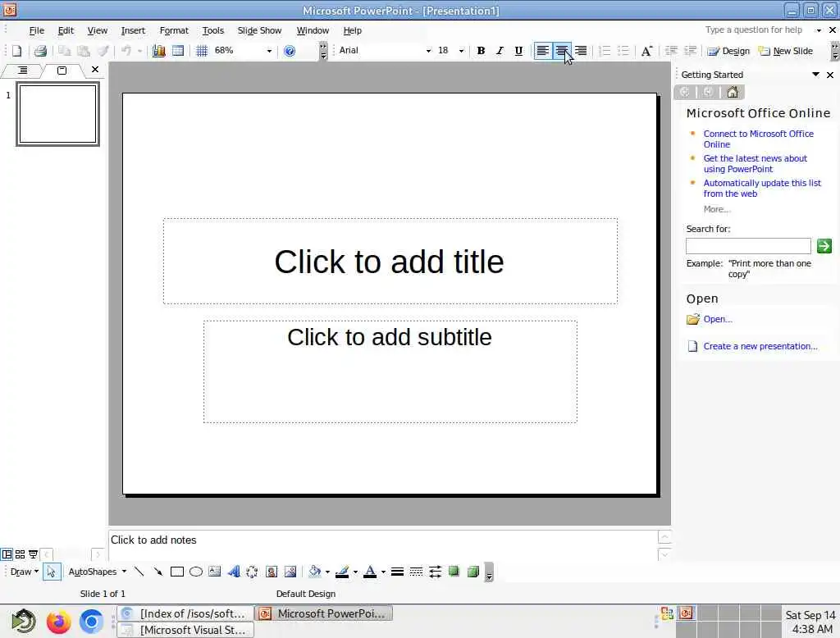Open Font Color dropdown arrow

(383, 572)
